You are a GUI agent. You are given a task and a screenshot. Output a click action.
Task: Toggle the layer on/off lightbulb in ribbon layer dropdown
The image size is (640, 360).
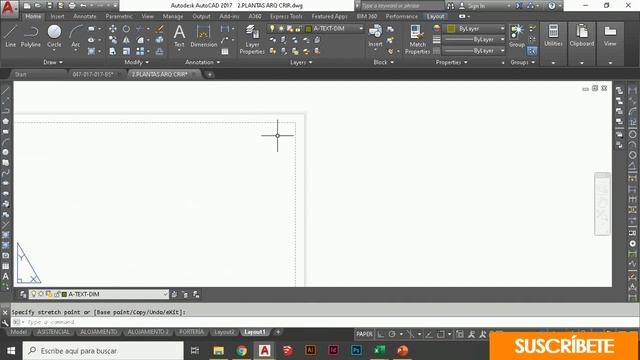[x=272, y=29]
